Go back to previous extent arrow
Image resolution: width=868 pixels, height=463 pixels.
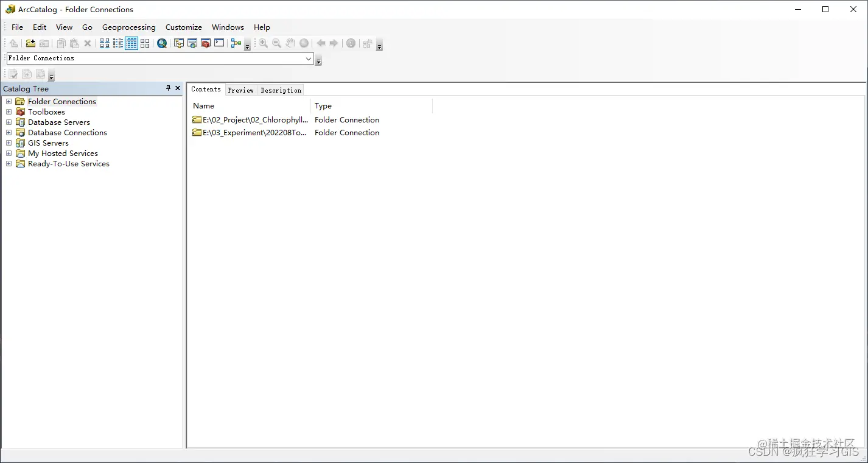[321, 43]
